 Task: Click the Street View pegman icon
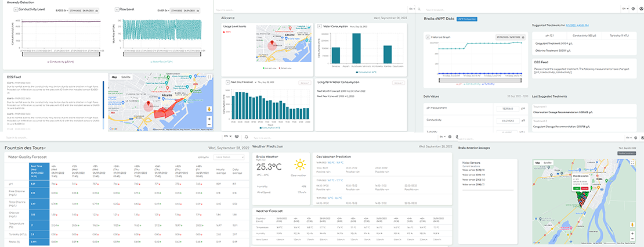click(209, 109)
